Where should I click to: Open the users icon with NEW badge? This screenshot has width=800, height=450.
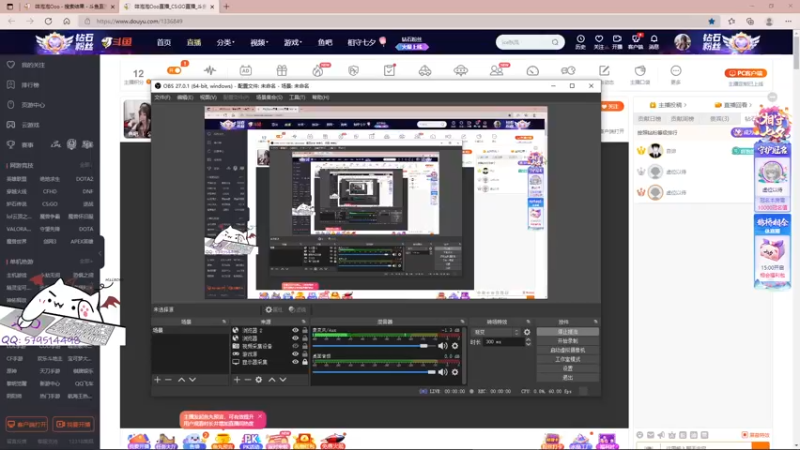(496, 70)
